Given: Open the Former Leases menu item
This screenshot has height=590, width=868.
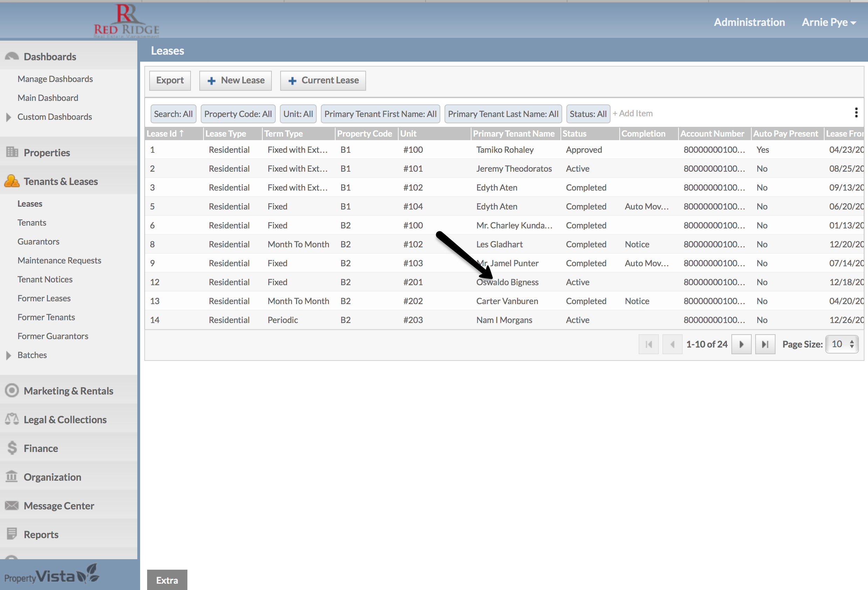Looking at the screenshot, I should (44, 298).
